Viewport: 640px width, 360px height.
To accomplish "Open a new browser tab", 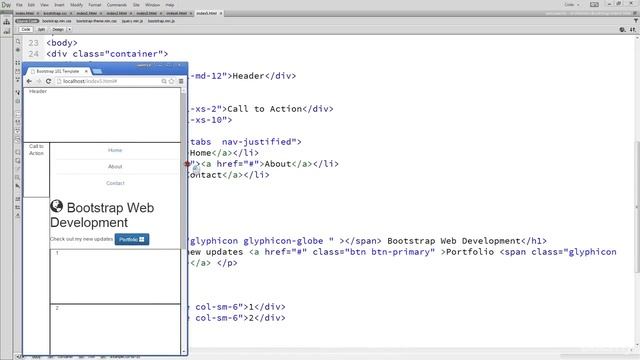I will pos(97,71).
